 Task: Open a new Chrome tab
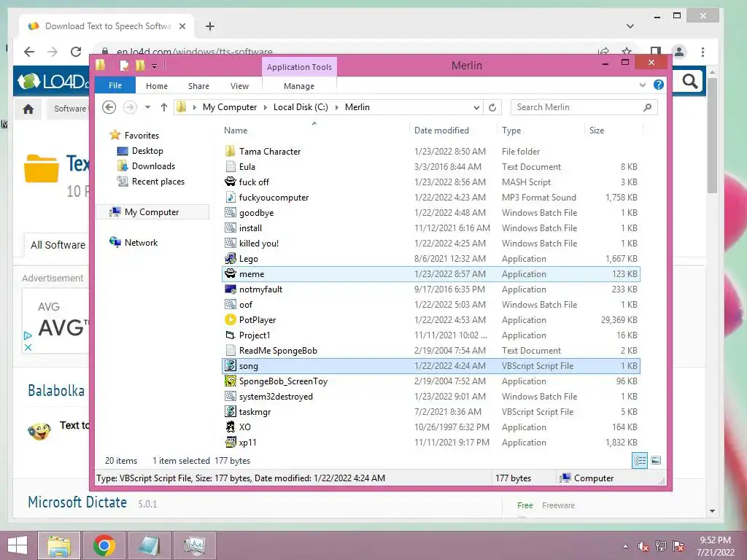(x=210, y=26)
